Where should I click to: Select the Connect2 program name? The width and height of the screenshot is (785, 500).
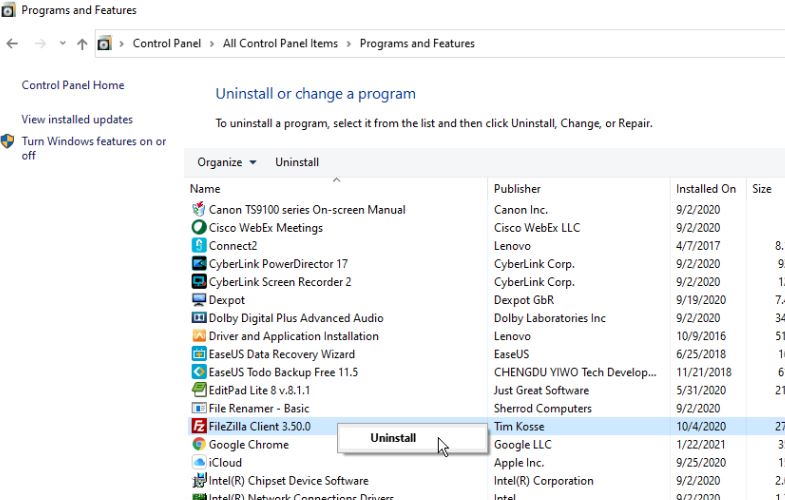(x=233, y=245)
